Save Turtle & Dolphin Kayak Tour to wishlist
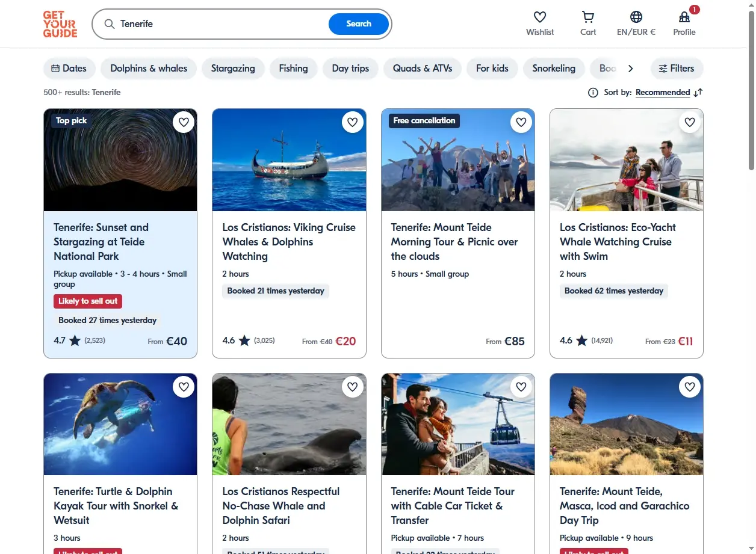 (184, 387)
